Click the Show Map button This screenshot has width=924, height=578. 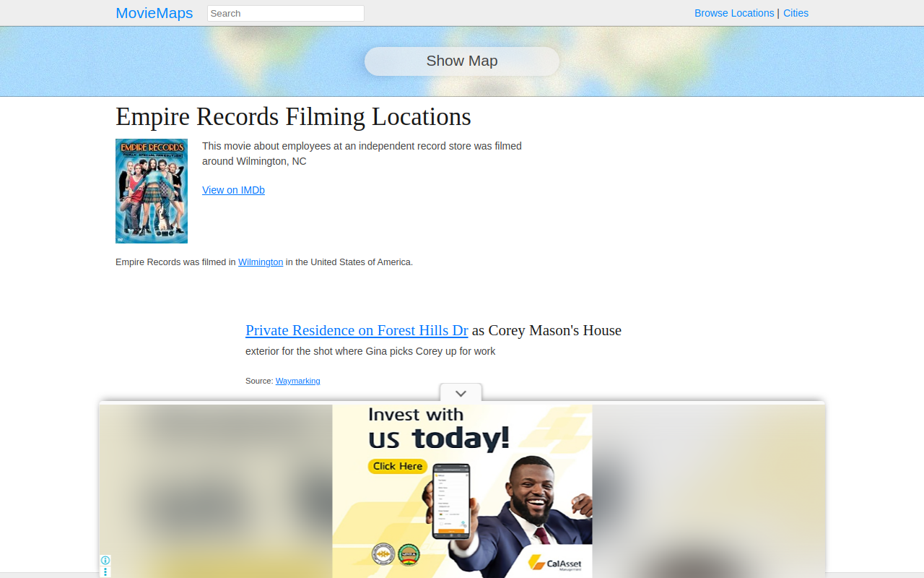coord(462,61)
